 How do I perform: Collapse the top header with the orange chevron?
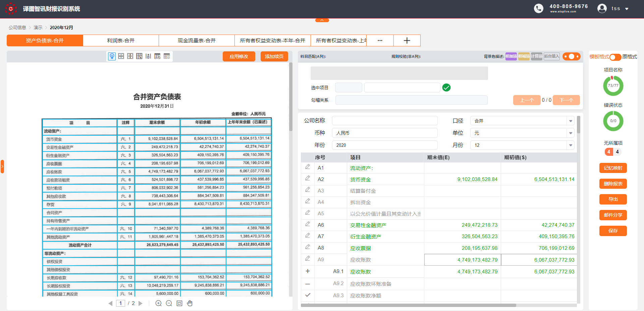[x=322, y=20]
